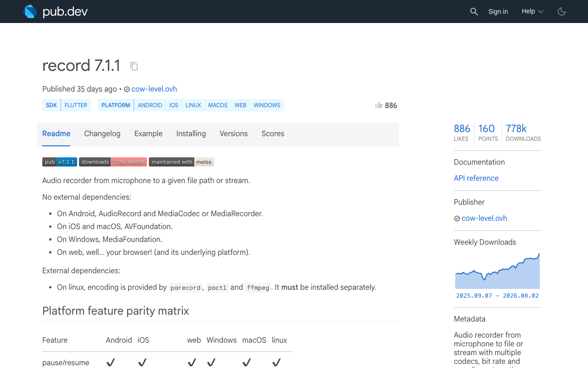The width and height of the screenshot is (588, 368).
Task: Click the 'Windows' column header in matrix
Action: [x=221, y=340]
